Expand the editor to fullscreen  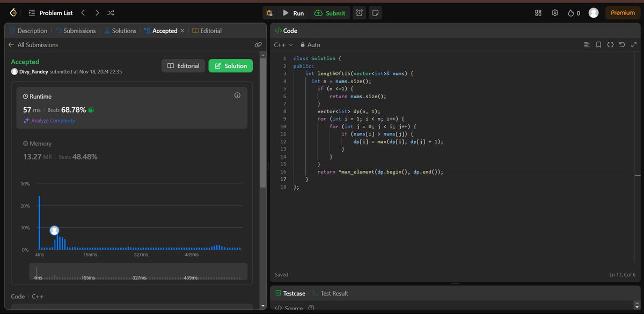click(x=634, y=45)
